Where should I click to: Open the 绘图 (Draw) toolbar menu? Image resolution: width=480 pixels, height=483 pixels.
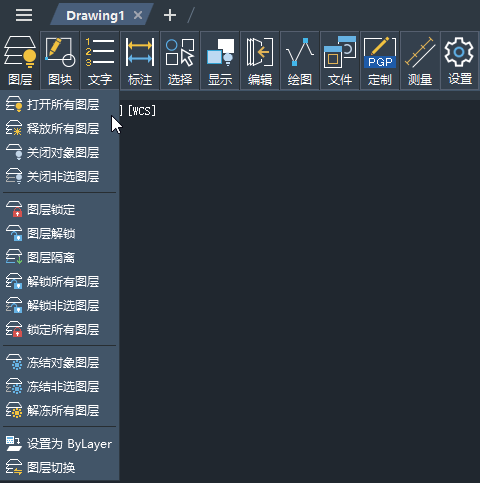click(300, 60)
